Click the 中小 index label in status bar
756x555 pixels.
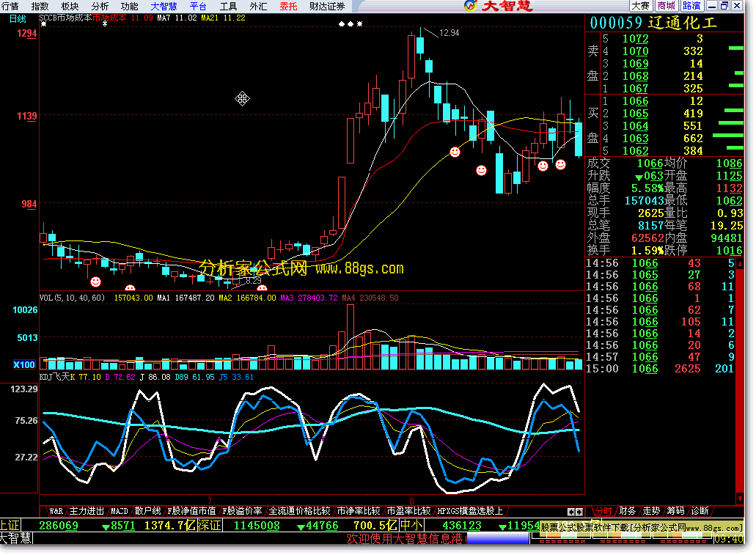tap(411, 526)
